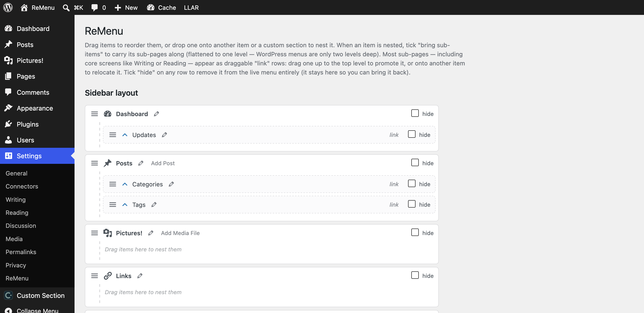Image resolution: width=644 pixels, height=313 pixels.
Task: Grab the drag handle of Dashboard row
Action: click(95, 114)
